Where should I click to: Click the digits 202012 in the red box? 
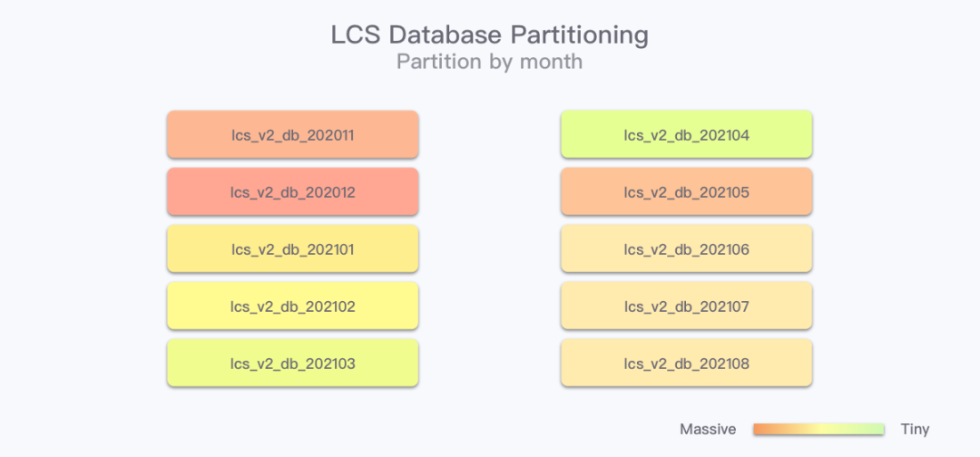332,192
